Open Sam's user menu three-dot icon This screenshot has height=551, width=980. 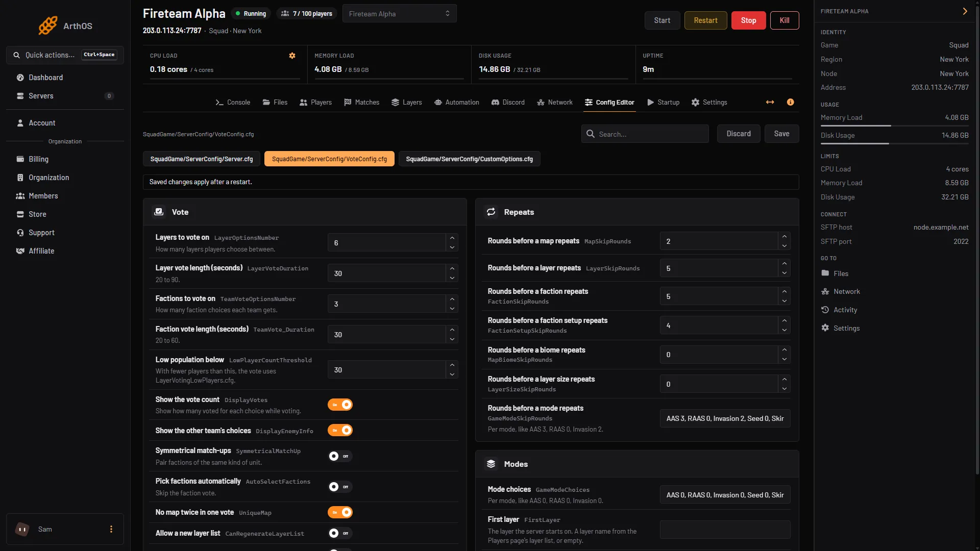111,529
